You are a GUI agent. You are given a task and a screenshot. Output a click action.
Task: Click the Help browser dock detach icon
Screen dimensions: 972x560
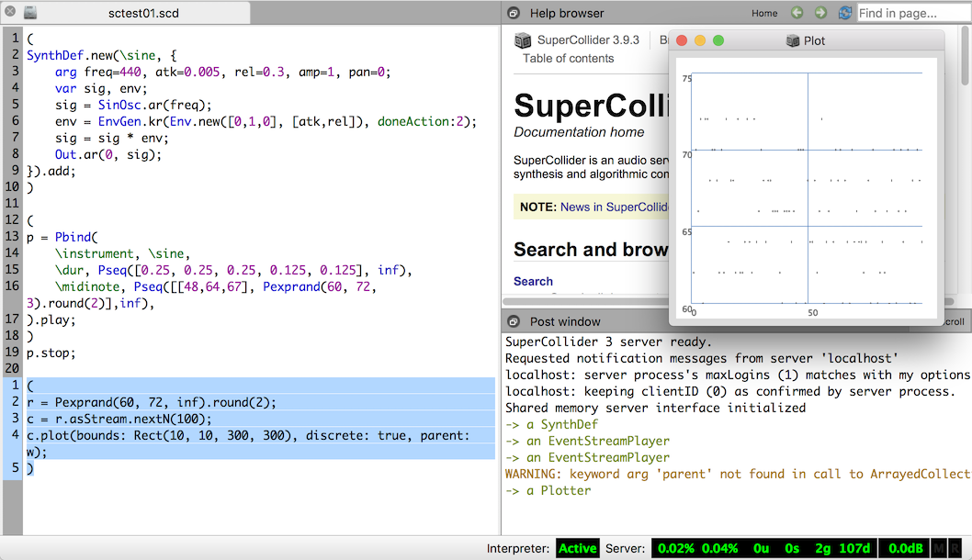click(x=514, y=13)
